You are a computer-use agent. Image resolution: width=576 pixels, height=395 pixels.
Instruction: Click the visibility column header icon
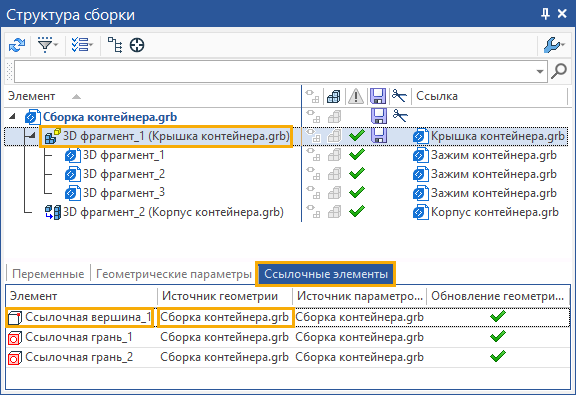coord(313,96)
